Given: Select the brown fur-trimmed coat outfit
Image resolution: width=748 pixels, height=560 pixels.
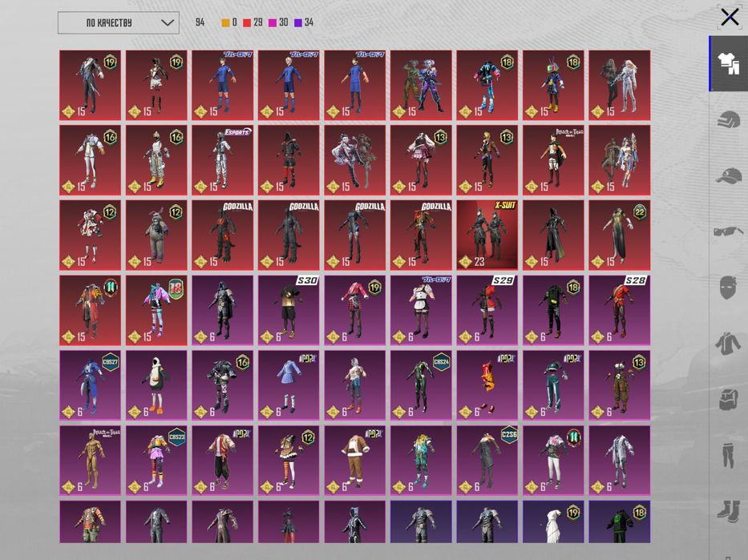Looking at the screenshot, I should [355, 460].
